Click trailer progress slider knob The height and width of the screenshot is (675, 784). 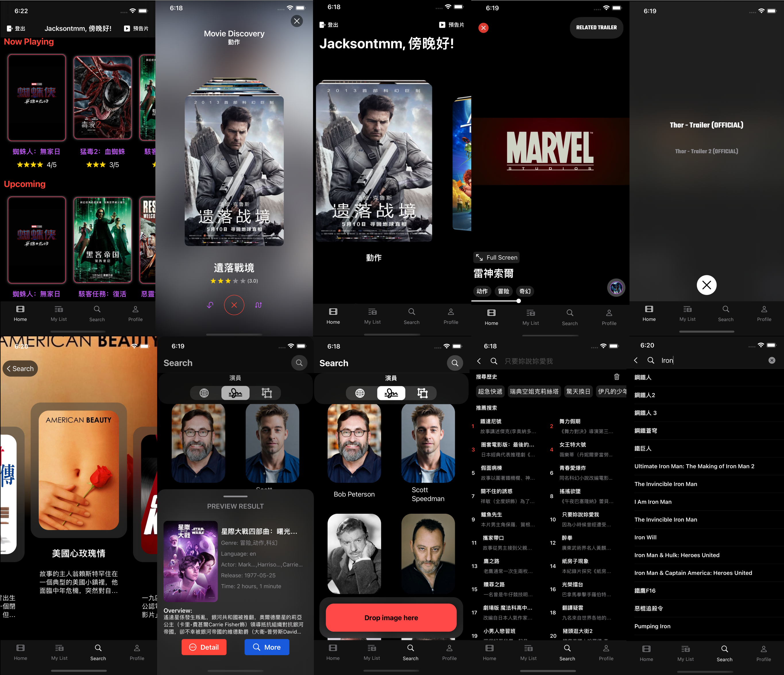(x=518, y=301)
